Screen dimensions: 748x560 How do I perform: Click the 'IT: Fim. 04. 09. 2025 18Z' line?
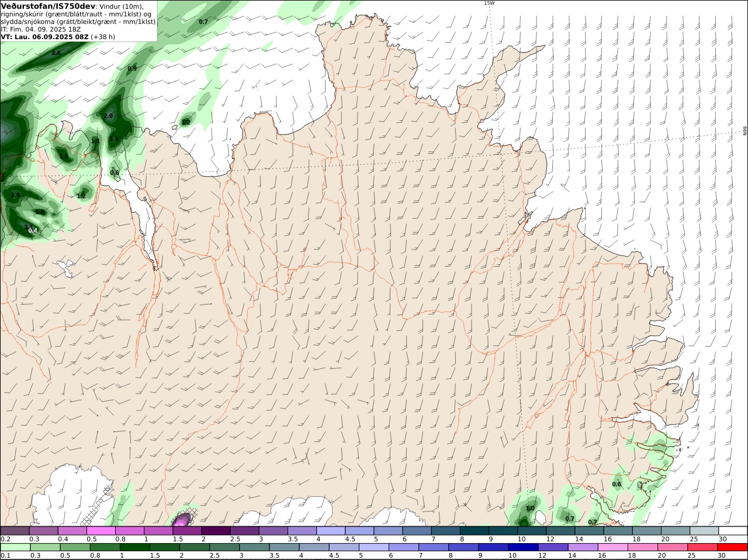[41, 29]
